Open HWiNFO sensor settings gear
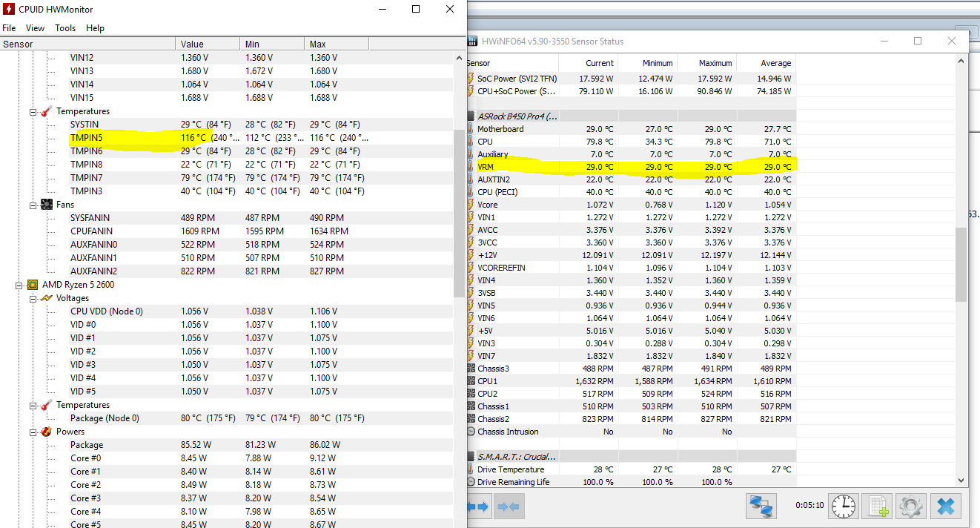The image size is (980, 528). [x=911, y=506]
